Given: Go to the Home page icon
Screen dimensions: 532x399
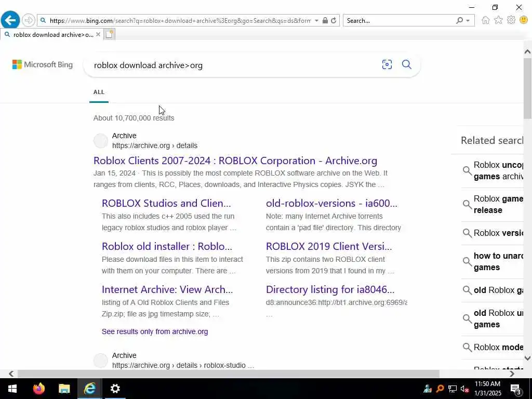Looking at the screenshot, I should point(486,20).
